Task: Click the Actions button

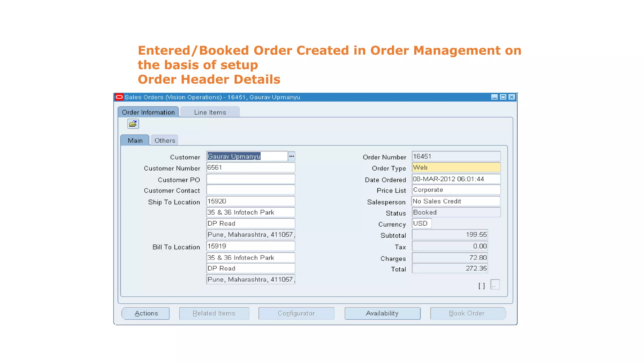Action: pos(146,313)
